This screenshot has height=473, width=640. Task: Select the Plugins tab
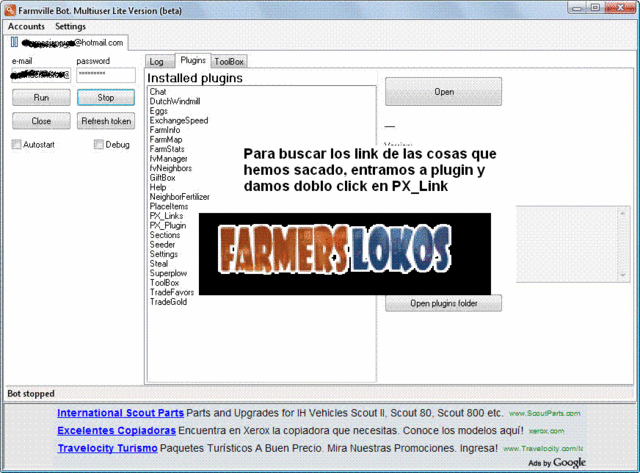[193, 60]
